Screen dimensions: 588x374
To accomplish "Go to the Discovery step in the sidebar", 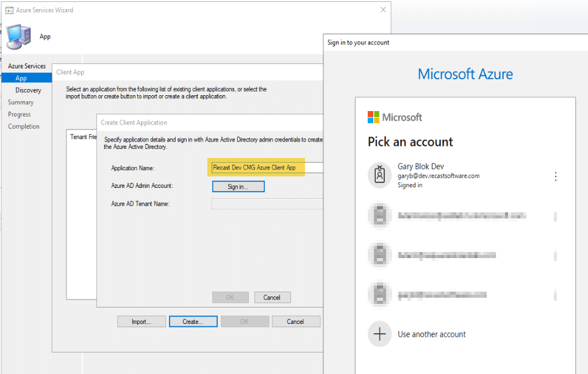I will (28, 90).
